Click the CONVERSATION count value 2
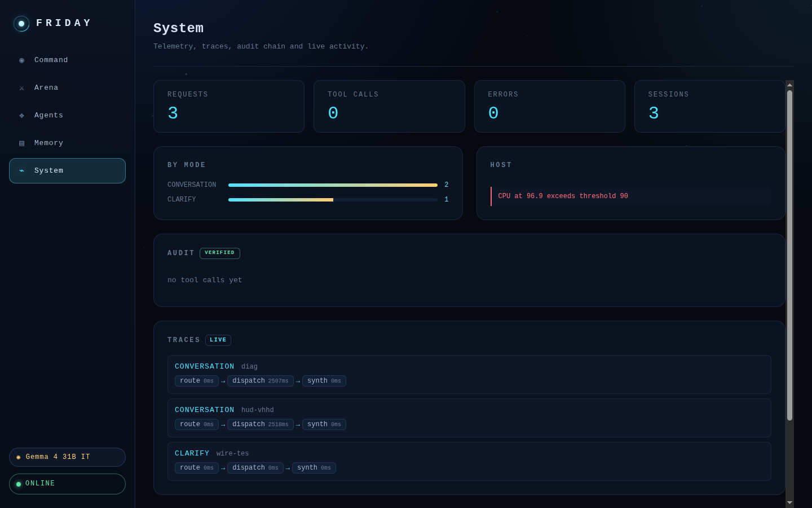Image resolution: width=812 pixels, height=508 pixels. (447, 185)
